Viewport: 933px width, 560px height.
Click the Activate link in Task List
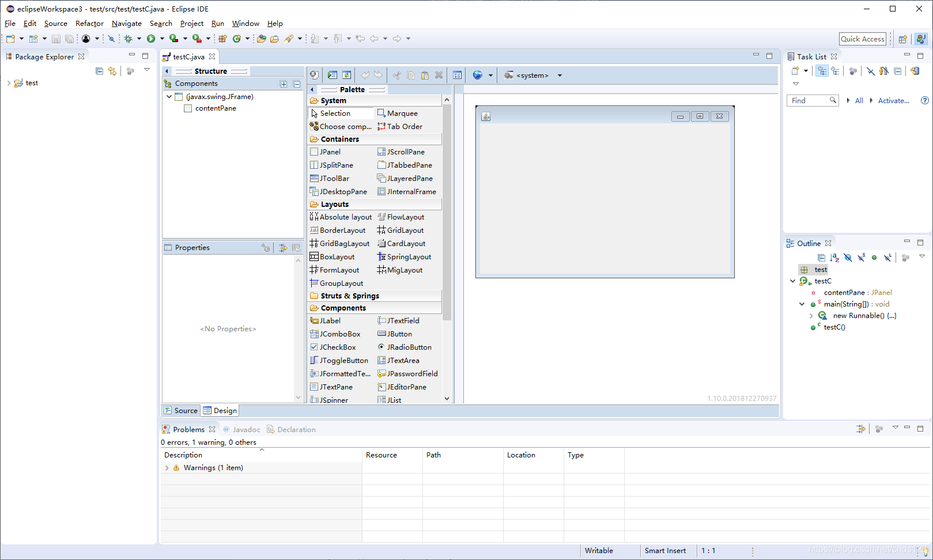893,100
